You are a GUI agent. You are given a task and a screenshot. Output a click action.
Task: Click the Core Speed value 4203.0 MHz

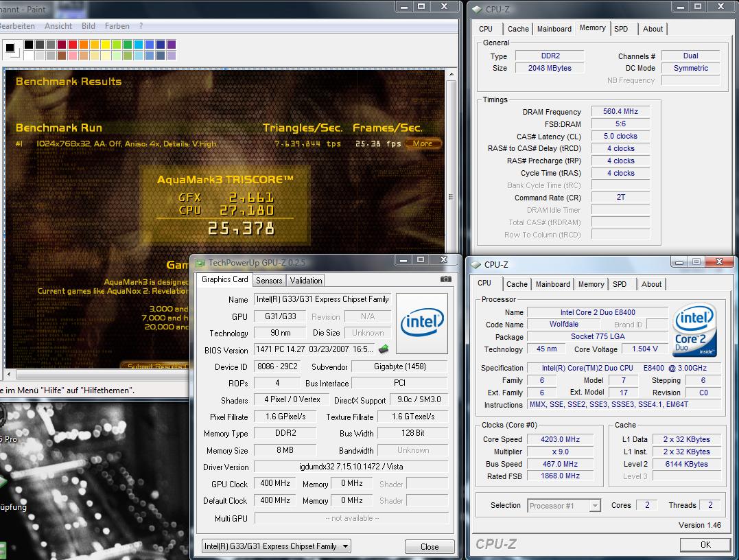560,439
